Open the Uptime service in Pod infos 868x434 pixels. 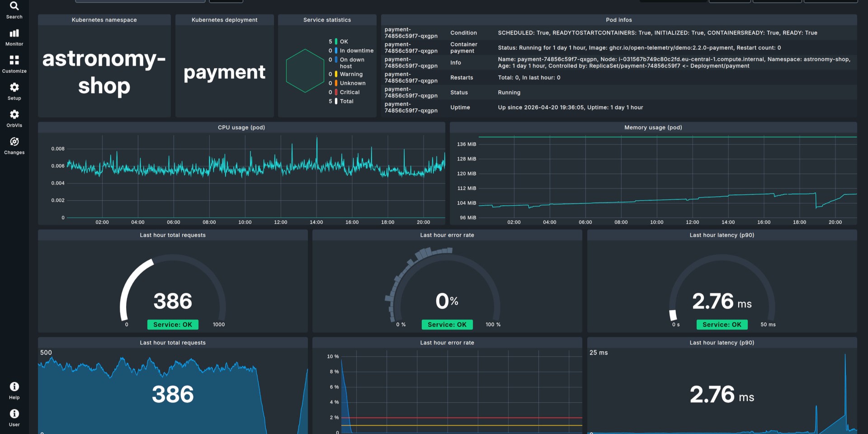[x=460, y=108]
